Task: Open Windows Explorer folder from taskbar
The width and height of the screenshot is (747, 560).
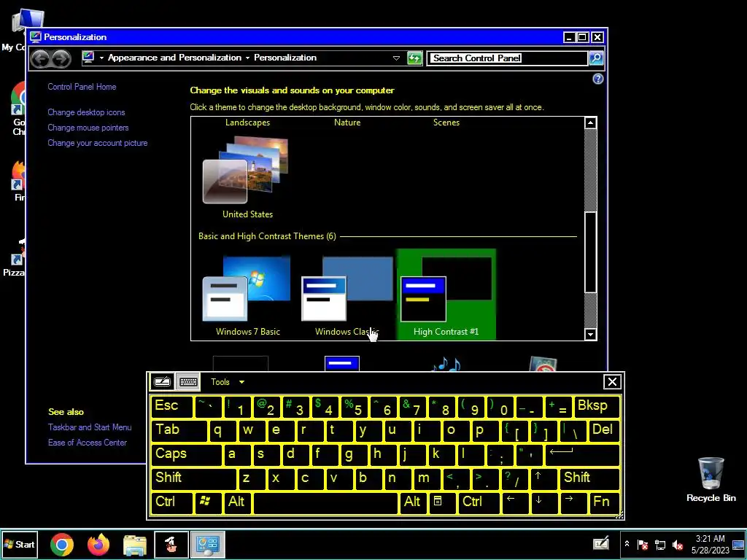Action: (x=135, y=545)
